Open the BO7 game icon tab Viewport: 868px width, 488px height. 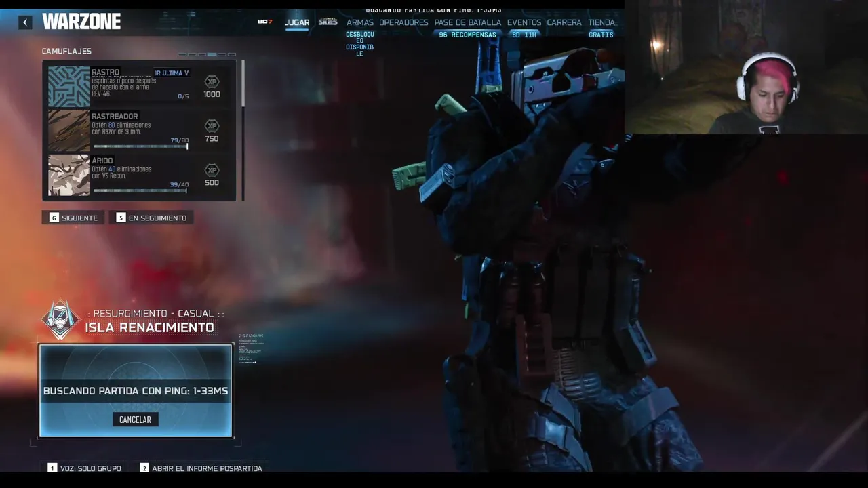pyautogui.click(x=264, y=22)
